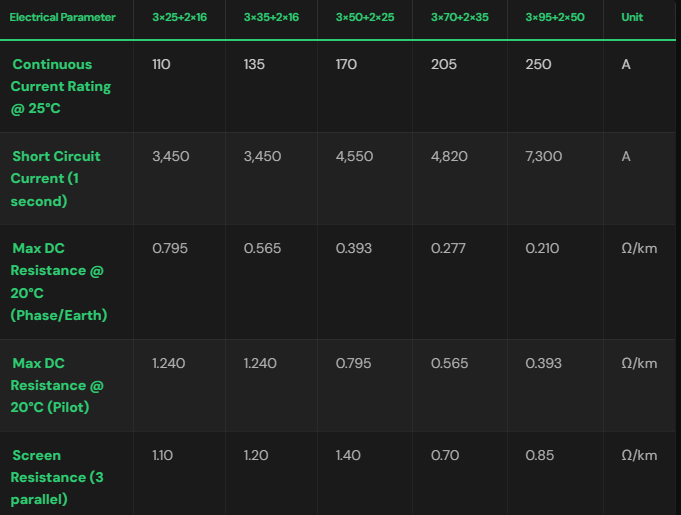Select the 3×70+2×35 column header
681x515 pixels.
coord(460,17)
